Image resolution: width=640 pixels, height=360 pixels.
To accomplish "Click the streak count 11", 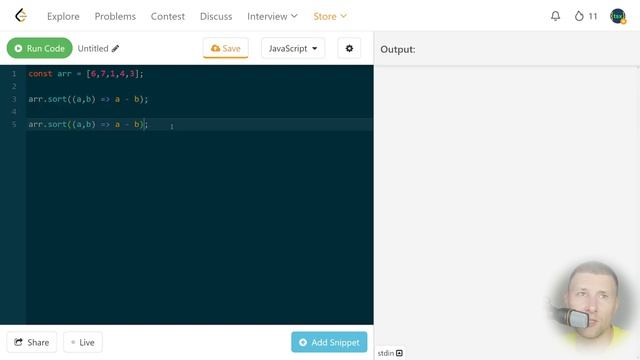I will 593,16.
